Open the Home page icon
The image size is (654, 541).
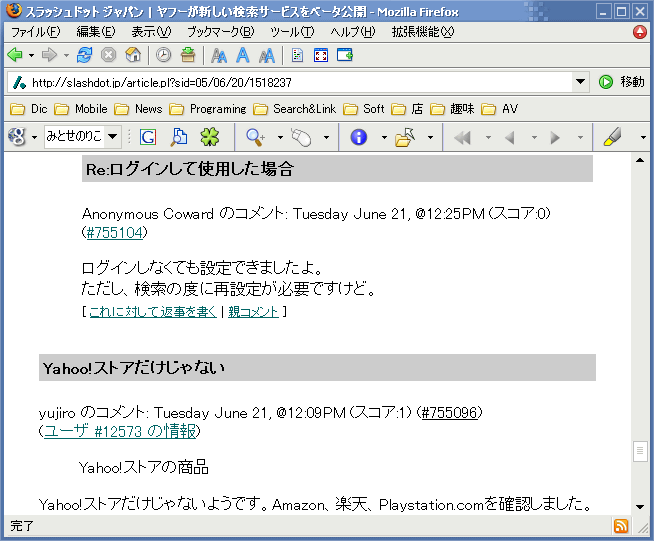click(133, 55)
